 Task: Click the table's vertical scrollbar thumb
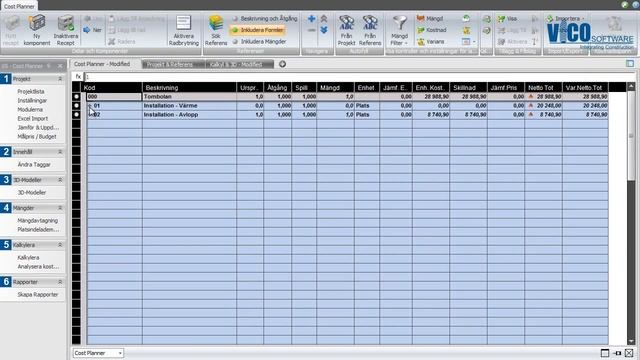pos(631,135)
